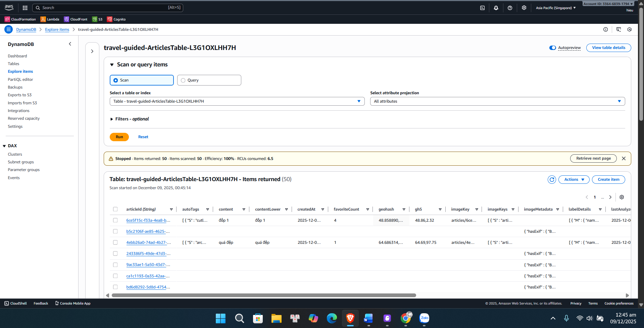Toggle the Autopreview switch
This screenshot has height=328, width=644.
pos(552,48)
